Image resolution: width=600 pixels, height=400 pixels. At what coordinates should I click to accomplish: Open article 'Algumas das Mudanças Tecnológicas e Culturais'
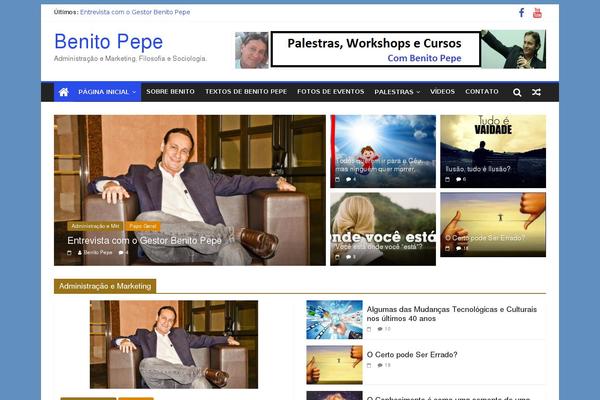(x=452, y=314)
